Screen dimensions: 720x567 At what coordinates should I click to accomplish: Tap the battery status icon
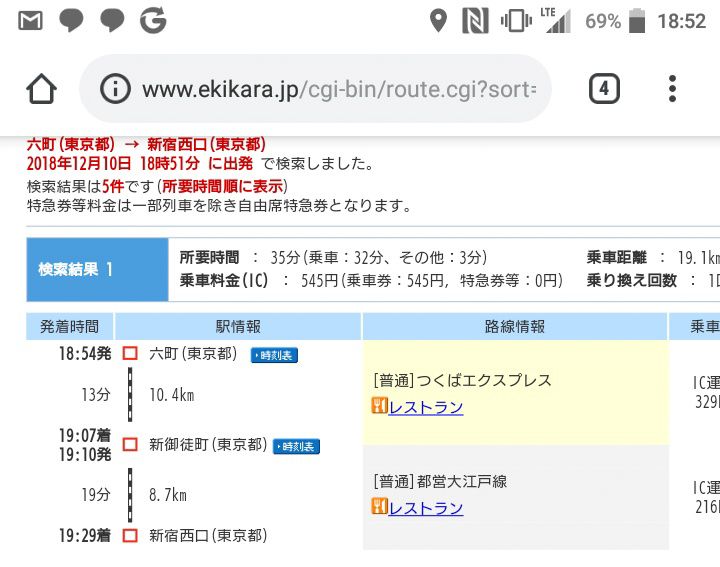point(636,21)
